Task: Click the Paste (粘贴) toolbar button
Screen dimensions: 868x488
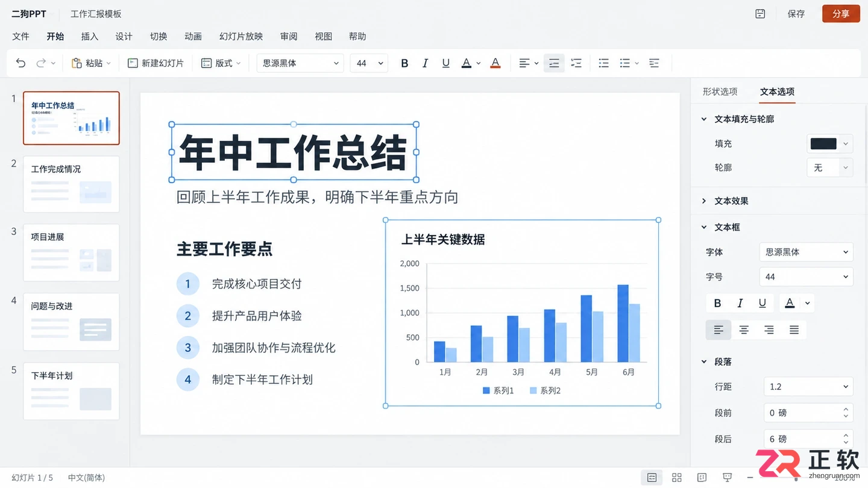Action: click(x=91, y=63)
